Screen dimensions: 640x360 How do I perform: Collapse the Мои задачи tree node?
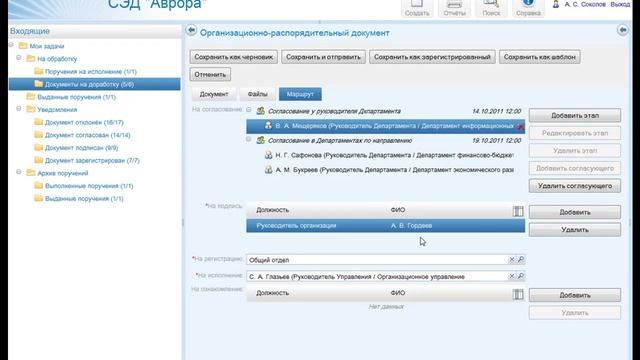[x=11, y=45]
